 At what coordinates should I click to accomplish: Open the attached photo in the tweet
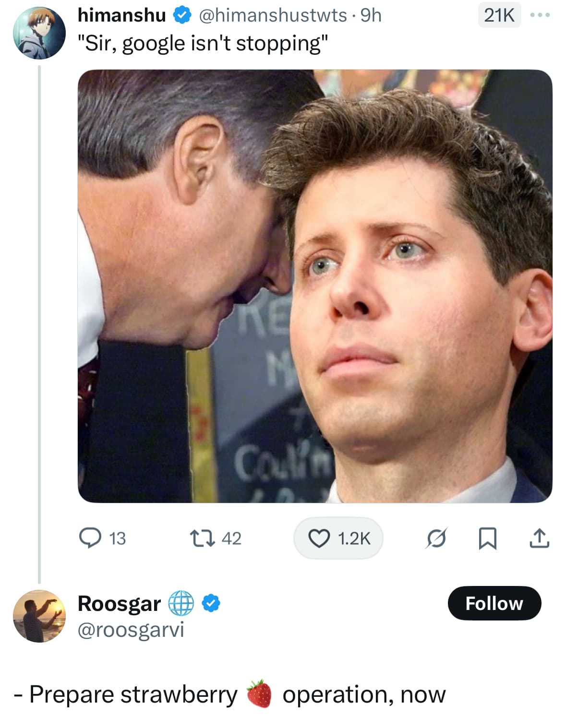pos(315,286)
